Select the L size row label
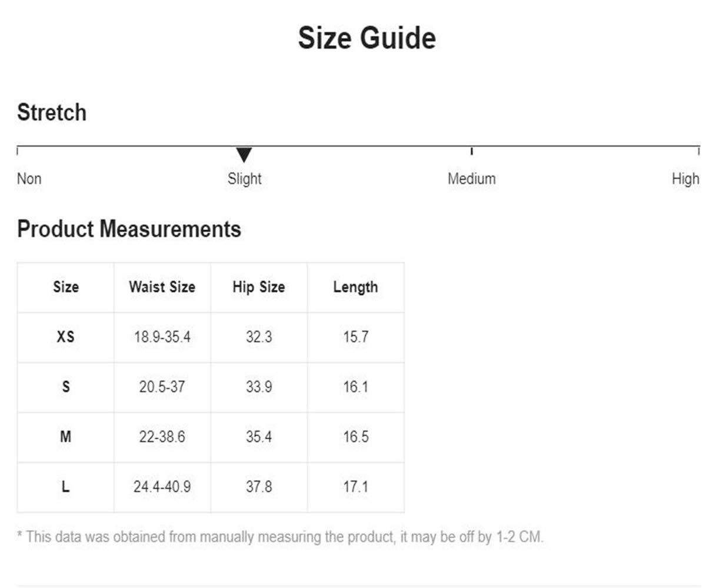This screenshot has width=706, height=588. (65, 487)
